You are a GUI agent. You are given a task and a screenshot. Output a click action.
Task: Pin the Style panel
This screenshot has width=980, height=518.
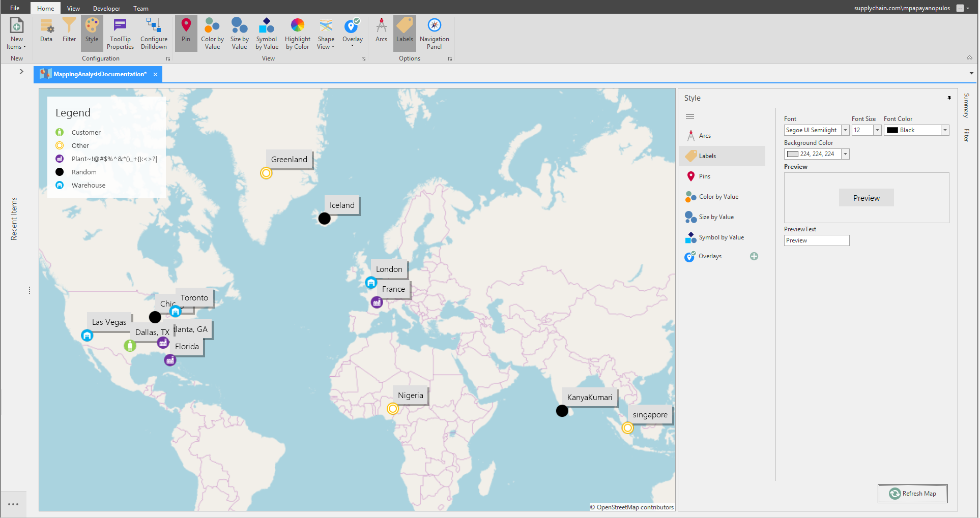tap(949, 98)
